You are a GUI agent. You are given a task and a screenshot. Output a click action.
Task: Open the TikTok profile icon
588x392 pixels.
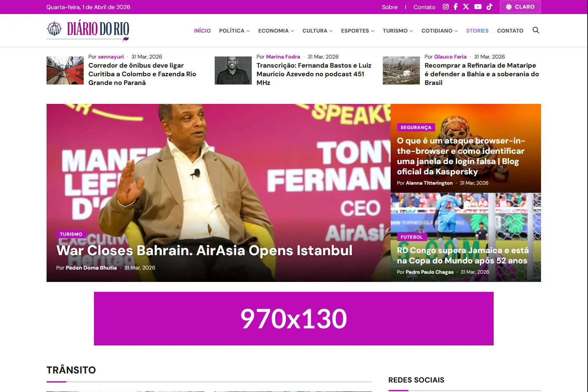pos(490,7)
